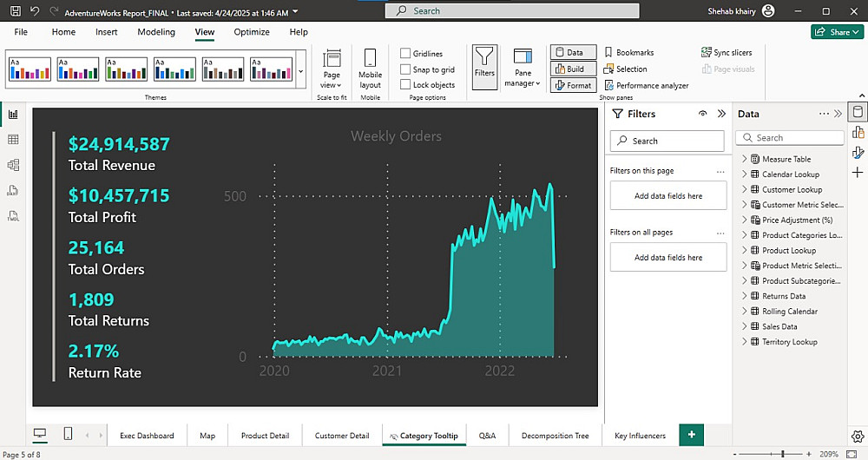Image resolution: width=868 pixels, height=460 pixels.
Task: Click the Save icon in title bar
Action: coord(16,11)
